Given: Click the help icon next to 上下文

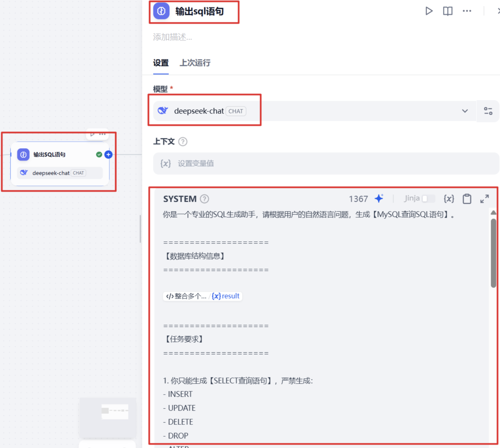Looking at the screenshot, I should click(183, 142).
